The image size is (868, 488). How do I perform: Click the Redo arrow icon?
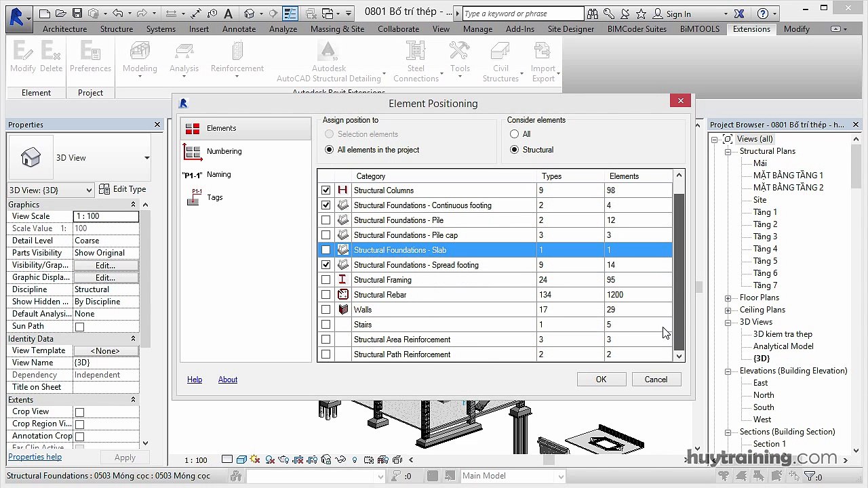click(140, 13)
